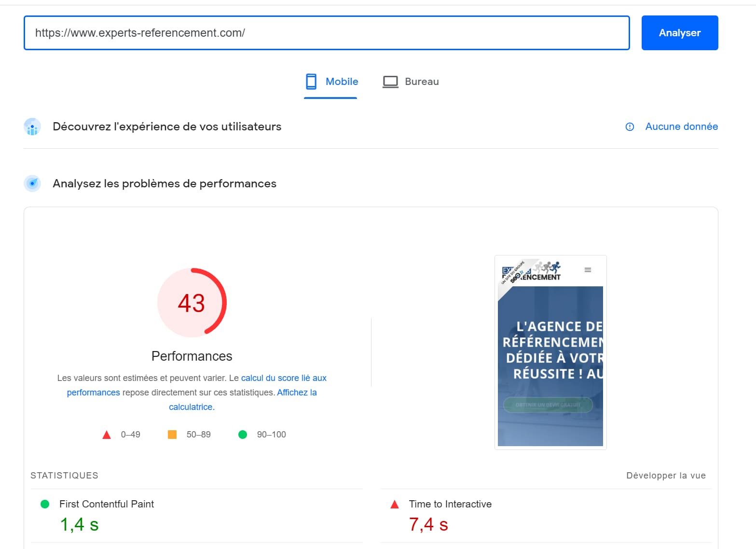Click the desktop laptop icon
The image size is (756, 549).
tap(390, 82)
